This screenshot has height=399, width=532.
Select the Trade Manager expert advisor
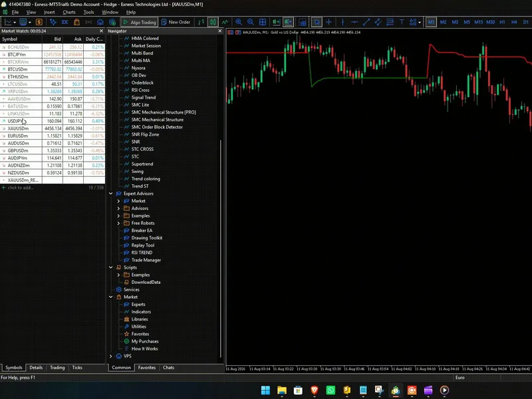146,260
